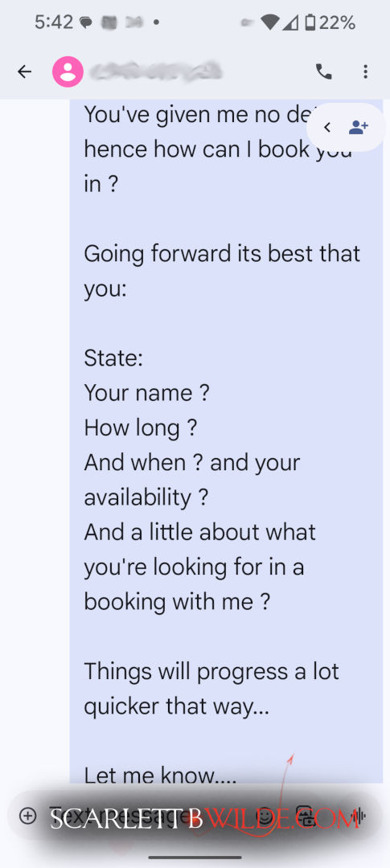Tap the "Let me know...." message line
The width and height of the screenshot is (390, 868).
[x=160, y=775]
